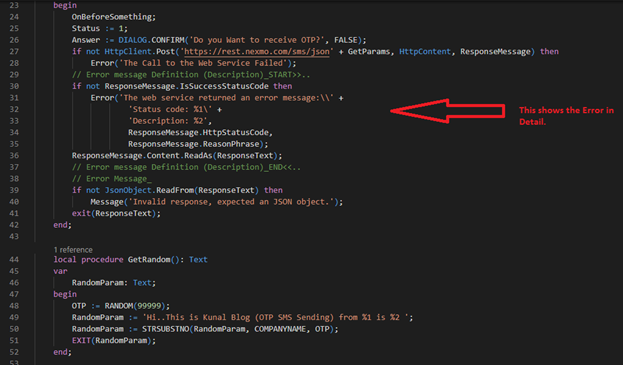
Task: Click on 'Status := 1;' line
Action: tap(100, 29)
